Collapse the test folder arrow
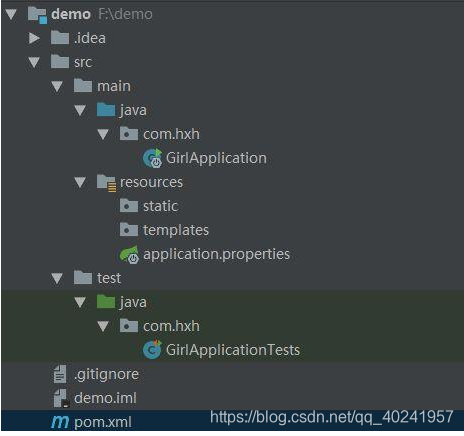Viewport: 464px width, 436px height. click(57, 278)
